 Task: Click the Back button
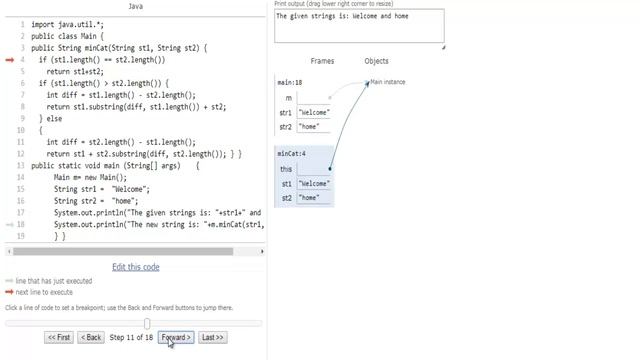(91, 337)
